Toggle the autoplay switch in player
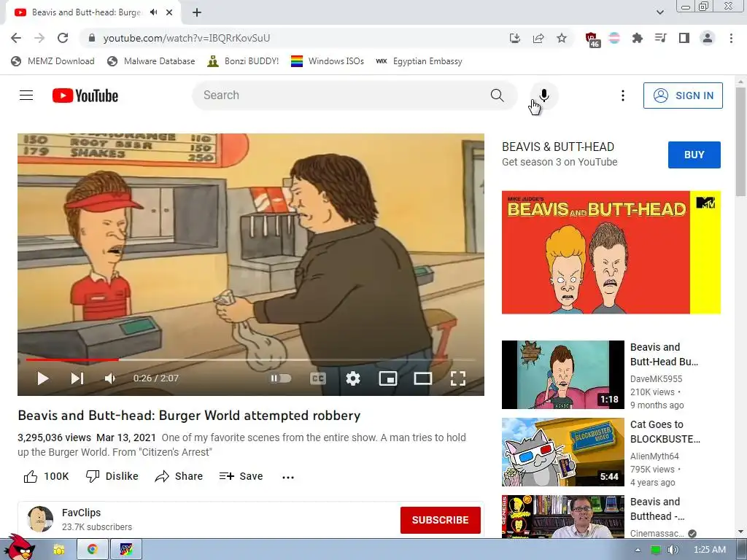The height and width of the screenshot is (560, 747). (281, 378)
